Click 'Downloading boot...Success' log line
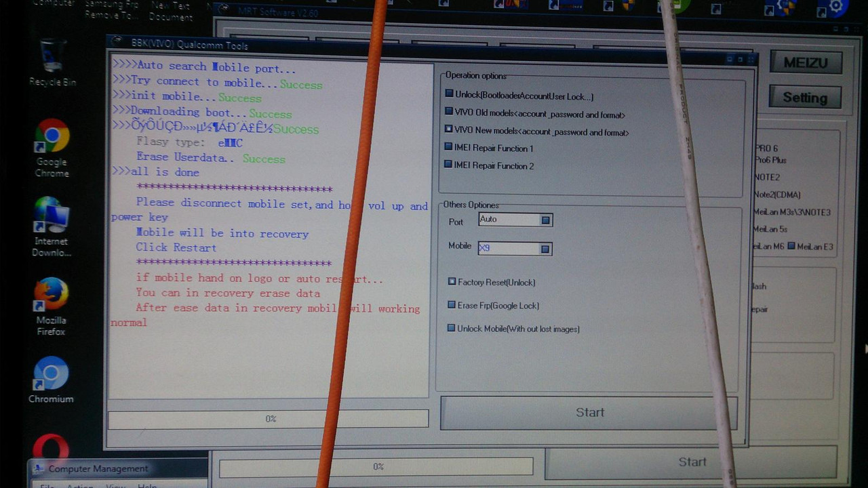868x488 pixels. tap(201, 113)
